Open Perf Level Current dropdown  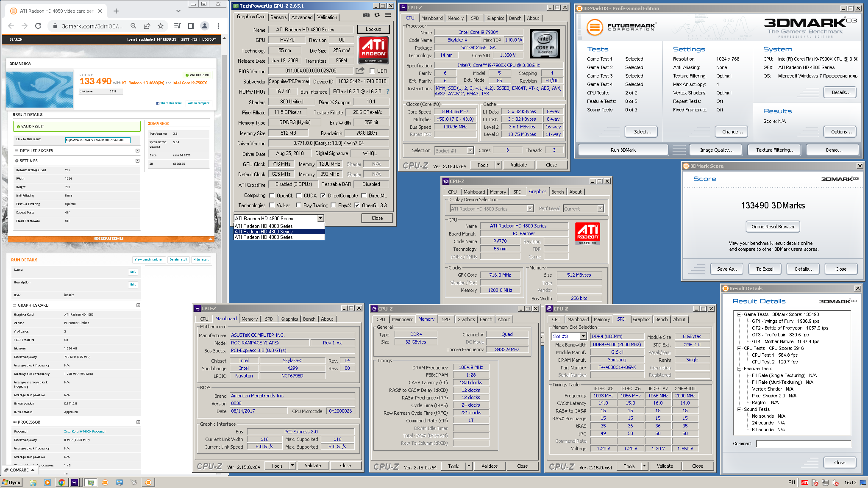(x=600, y=208)
